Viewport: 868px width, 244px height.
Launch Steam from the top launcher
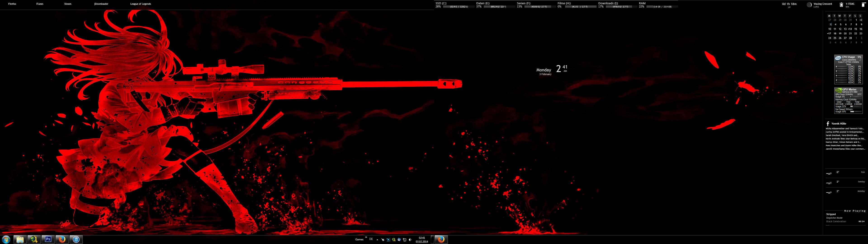pyautogui.click(x=68, y=4)
